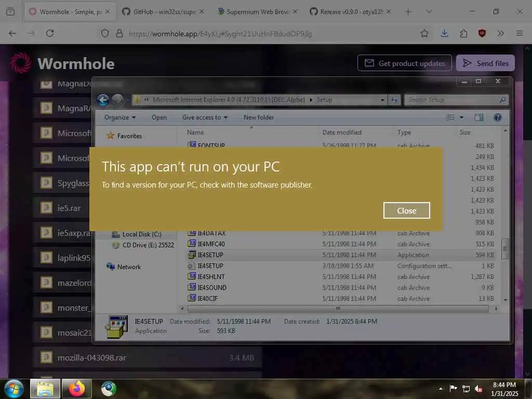
Task: Click Open in Explorer toolbar
Action: (x=159, y=117)
